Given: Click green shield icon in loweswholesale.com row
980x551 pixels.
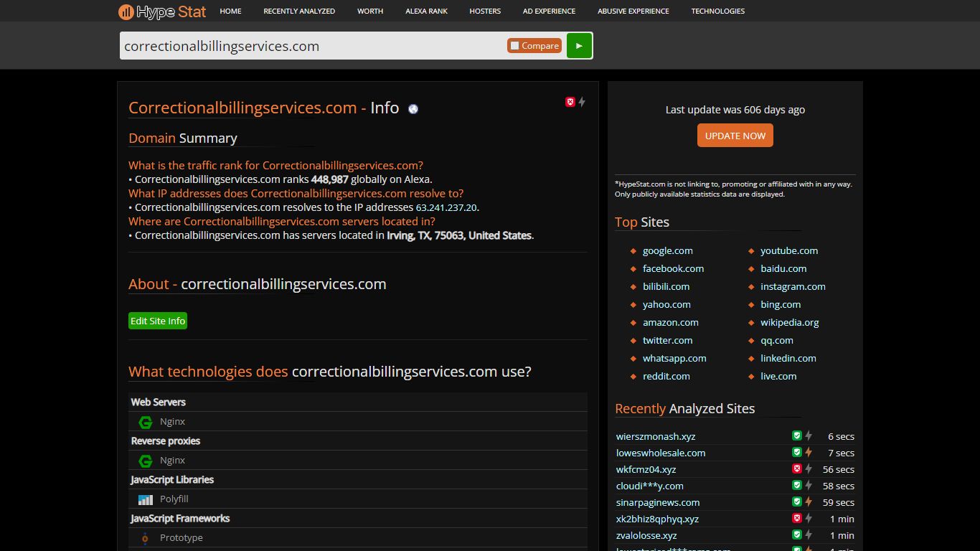Looking at the screenshot, I should 796,452.
